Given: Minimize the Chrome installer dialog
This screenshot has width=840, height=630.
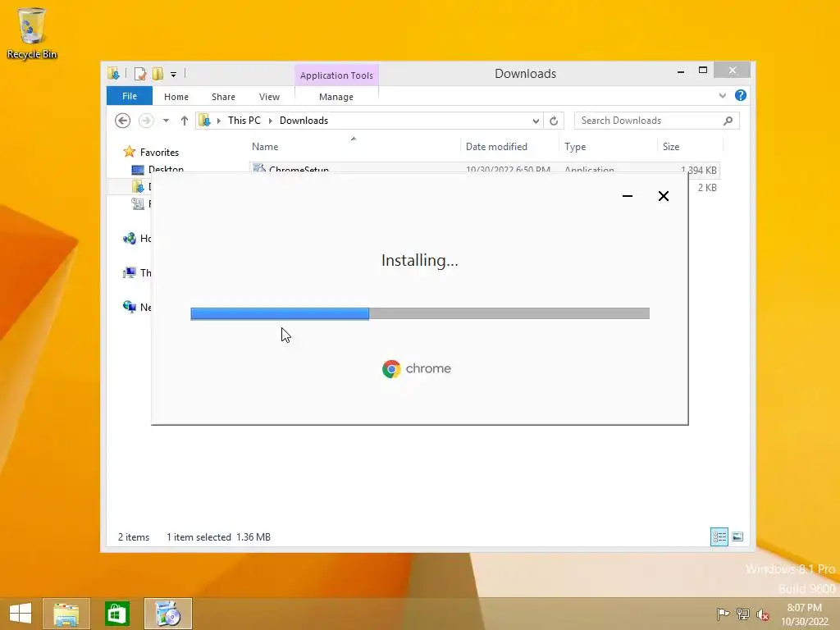Looking at the screenshot, I should 628,196.
